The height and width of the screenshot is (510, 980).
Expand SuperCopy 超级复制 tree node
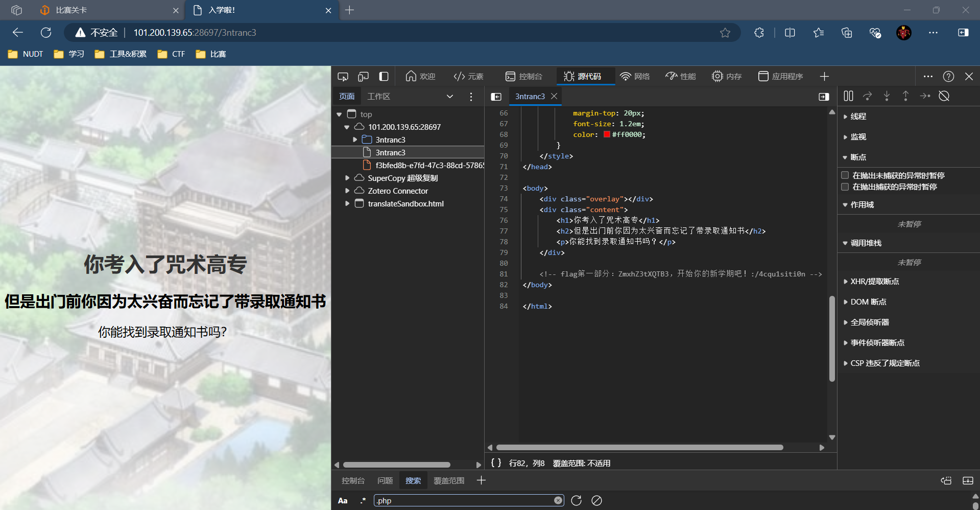click(x=347, y=178)
